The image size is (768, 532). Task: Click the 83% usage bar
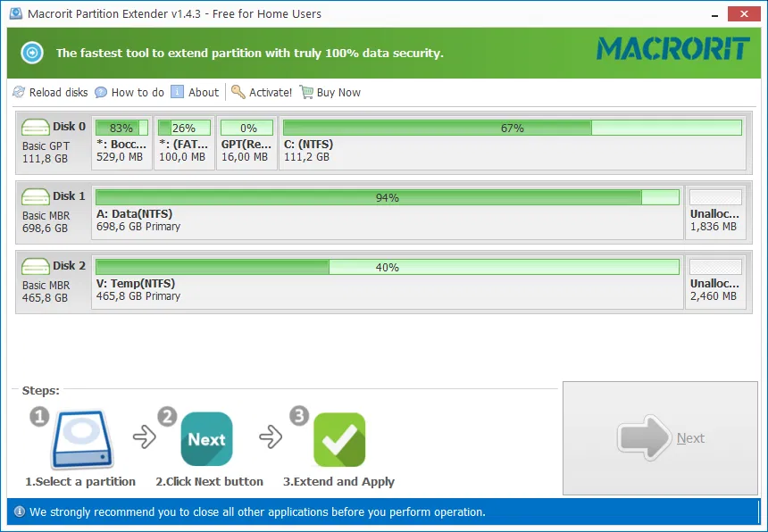point(121,128)
